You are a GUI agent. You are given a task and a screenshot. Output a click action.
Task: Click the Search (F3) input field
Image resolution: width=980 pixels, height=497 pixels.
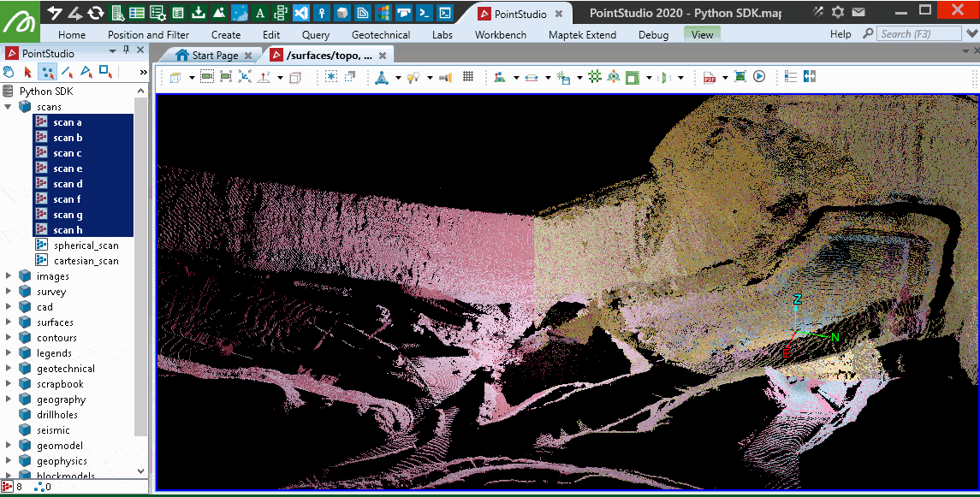coord(919,34)
